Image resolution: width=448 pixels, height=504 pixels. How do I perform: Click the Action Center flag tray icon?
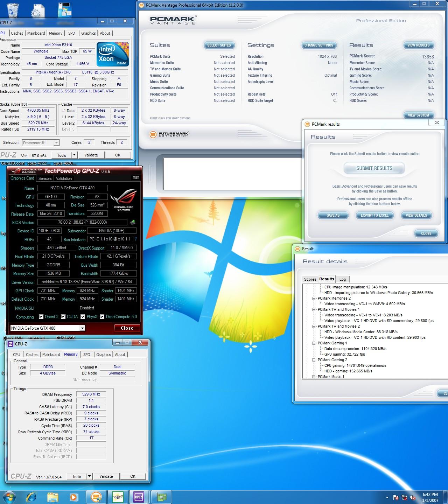point(396,497)
